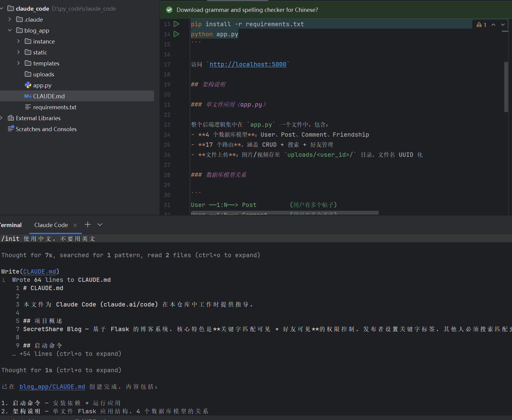Viewport: 512px width, 420px height.
Task: Click the '### 数据库模型关系' heading
Action: (219, 175)
